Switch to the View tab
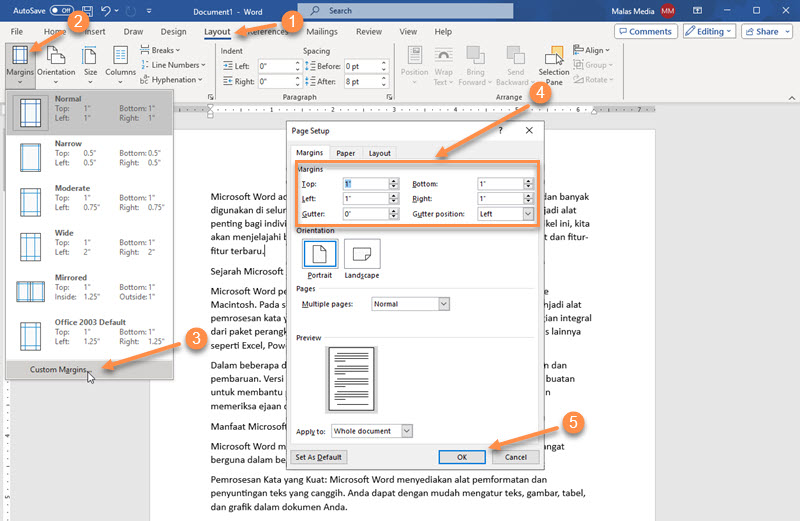 pyautogui.click(x=408, y=31)
